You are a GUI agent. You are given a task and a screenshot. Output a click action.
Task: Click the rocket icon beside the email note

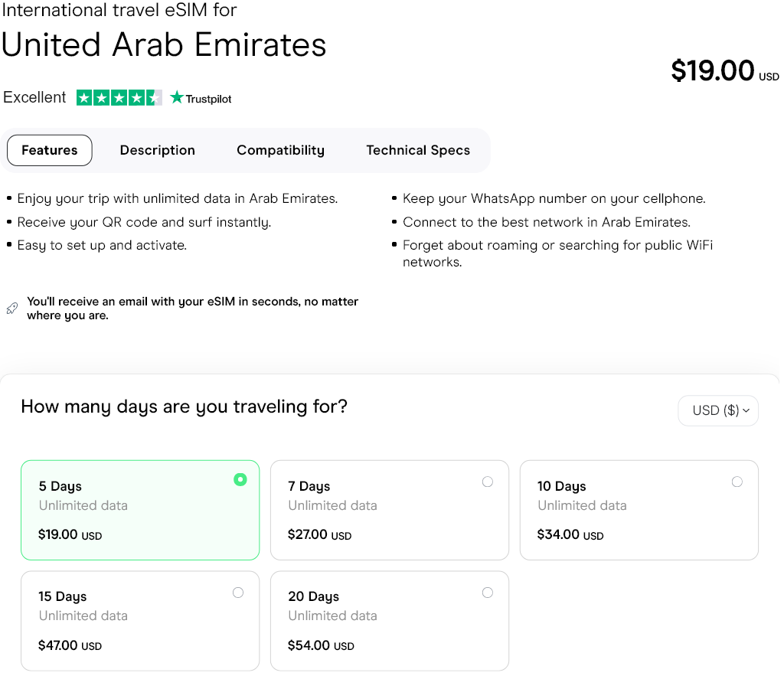pyautogui.click(x=11, y=307)
